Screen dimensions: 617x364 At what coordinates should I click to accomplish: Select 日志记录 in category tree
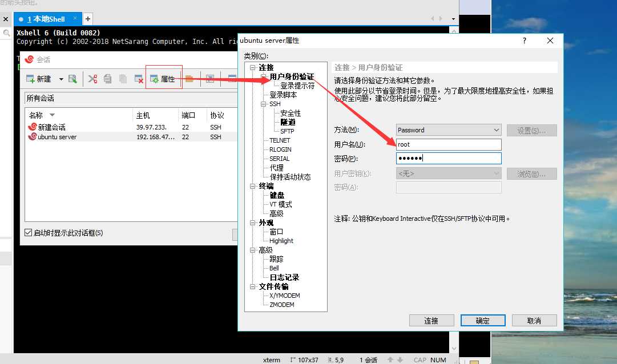click(284, 277)
